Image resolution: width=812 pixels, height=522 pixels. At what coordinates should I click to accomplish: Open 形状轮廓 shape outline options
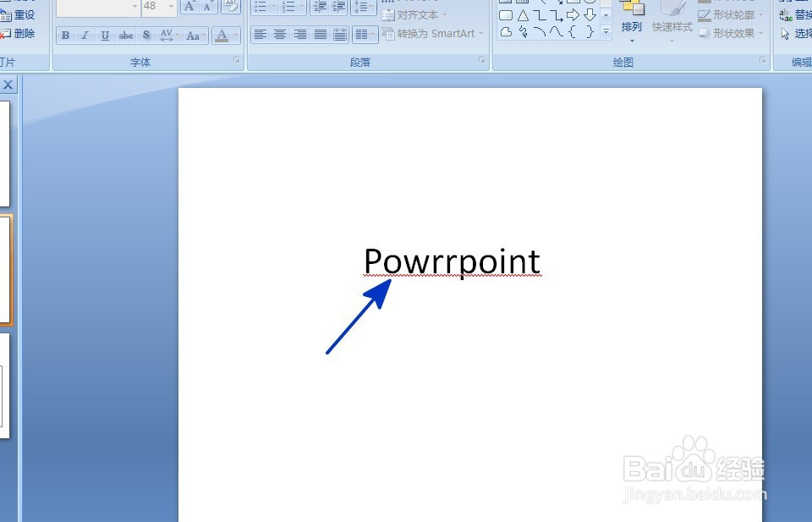pyautogui.click(x=731, y=15)
